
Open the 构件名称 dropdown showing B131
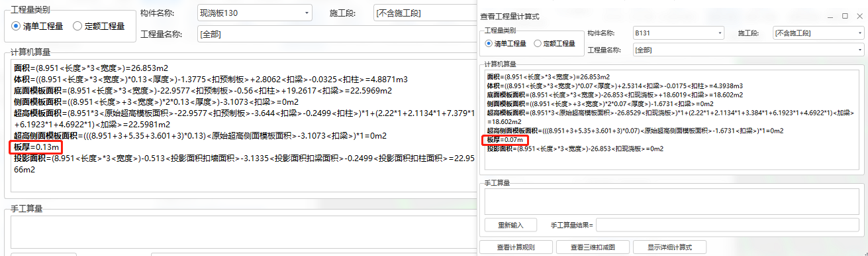pyautogui.click(x=678, y=32)
